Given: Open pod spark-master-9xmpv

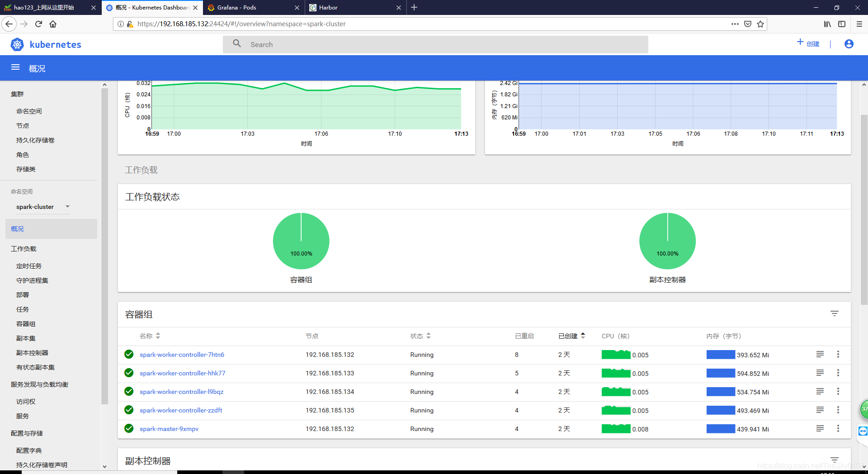Looking at the screenshot, I should click(x=169, y=429).
